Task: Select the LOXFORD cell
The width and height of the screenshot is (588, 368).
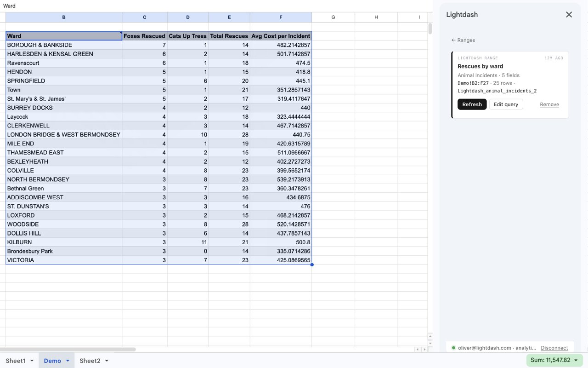Action: click(x=64, y=215)
